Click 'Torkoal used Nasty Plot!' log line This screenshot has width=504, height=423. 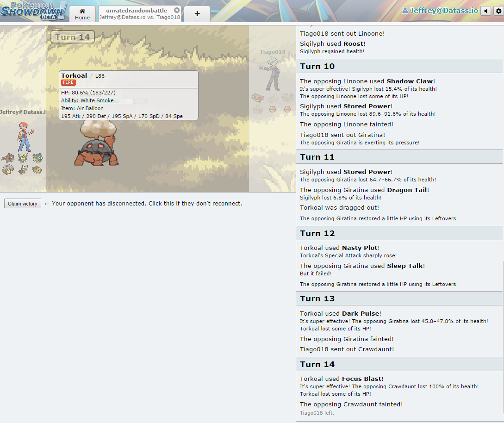(x=340, y=248)
